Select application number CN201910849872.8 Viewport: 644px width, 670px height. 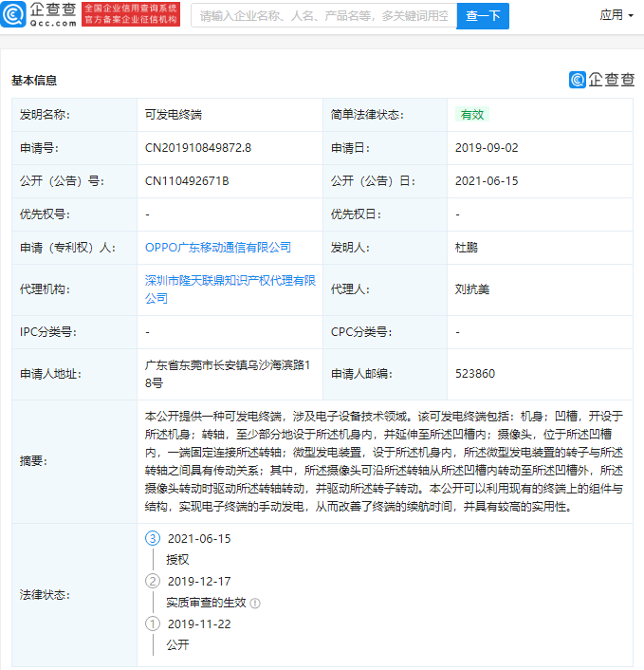point(197,148)
